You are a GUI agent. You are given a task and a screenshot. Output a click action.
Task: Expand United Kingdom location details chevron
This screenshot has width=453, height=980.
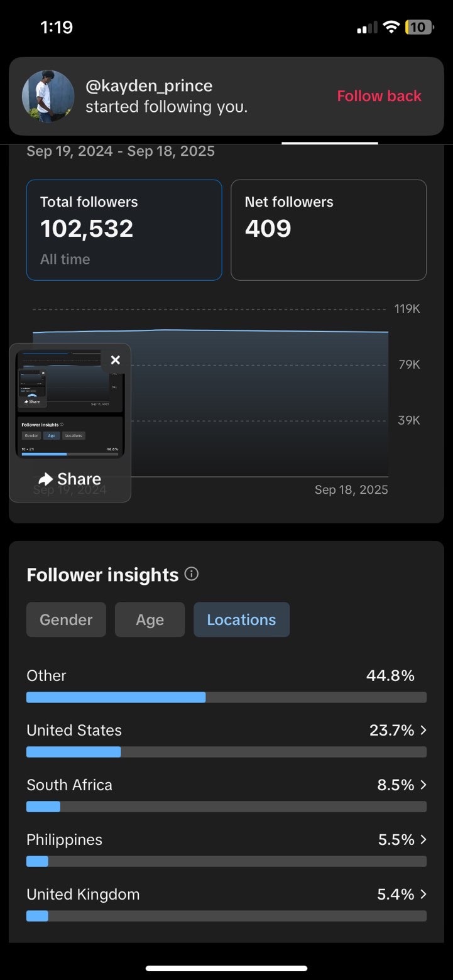(x=423, y=894)
